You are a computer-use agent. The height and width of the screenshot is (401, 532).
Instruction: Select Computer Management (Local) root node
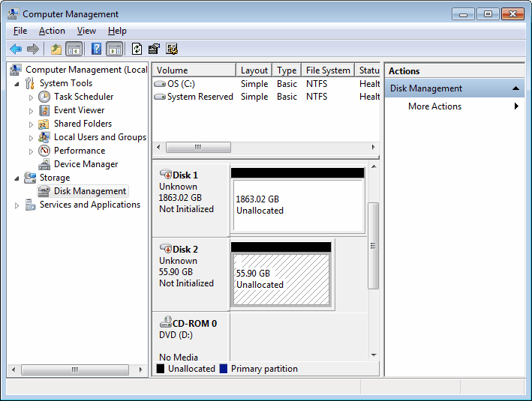click(86, 70)
